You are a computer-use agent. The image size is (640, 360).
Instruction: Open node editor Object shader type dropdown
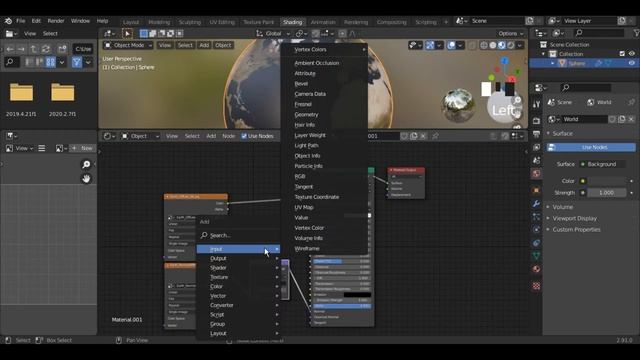pyautogui.click(x=140, y=136)
